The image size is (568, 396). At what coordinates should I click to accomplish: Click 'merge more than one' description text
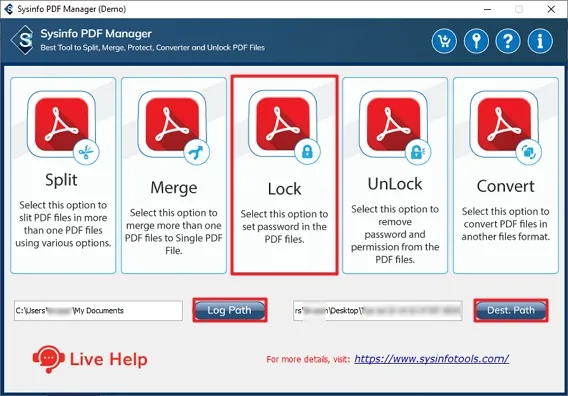point(174,226)
